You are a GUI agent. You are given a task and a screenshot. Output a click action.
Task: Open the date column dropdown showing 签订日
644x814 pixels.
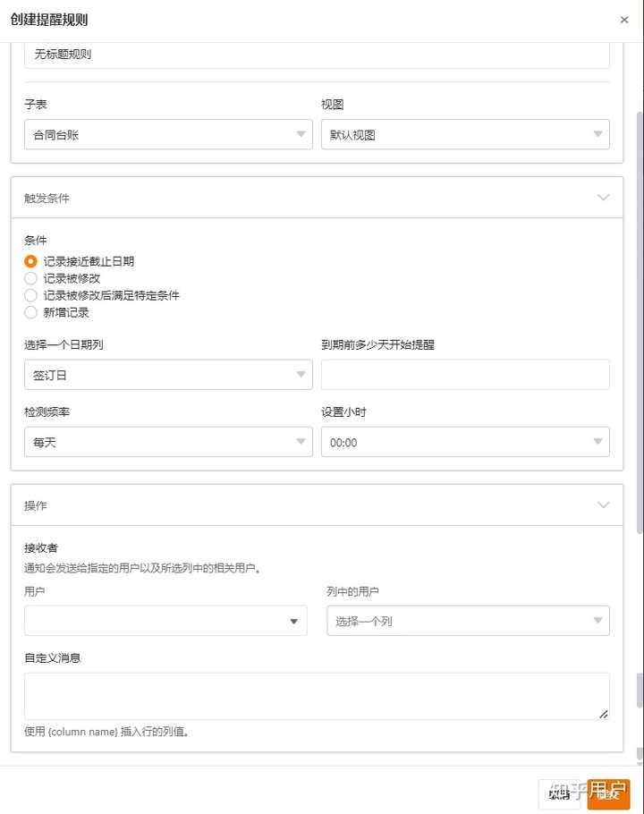coord(168,375)
